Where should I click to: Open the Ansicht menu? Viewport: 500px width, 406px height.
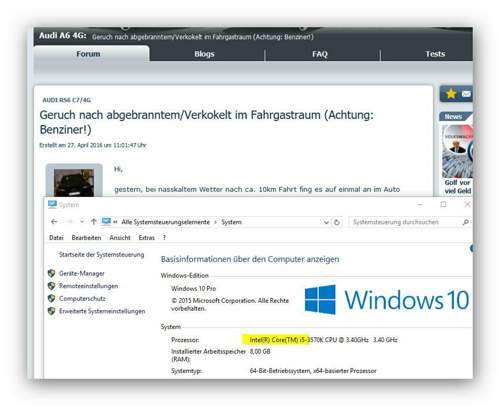(x=120, y=238)
